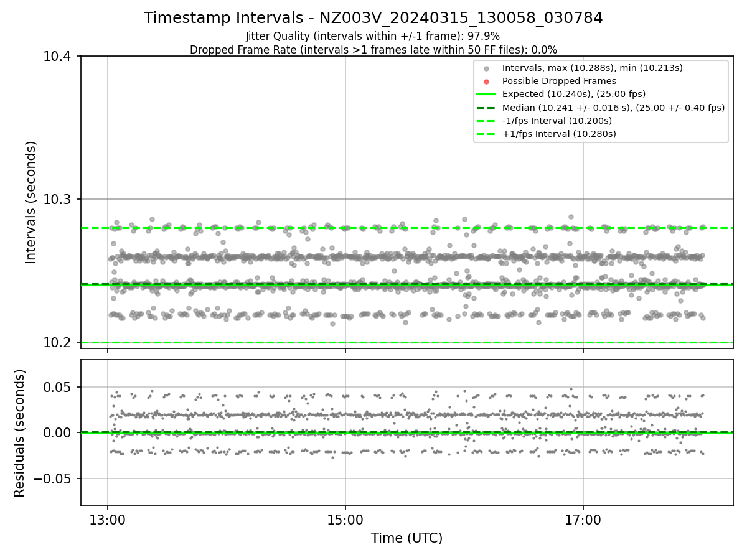
Task: Click legend entry 'Expected (10.240s), (25.00 fps)'
Action: point(574,94)
